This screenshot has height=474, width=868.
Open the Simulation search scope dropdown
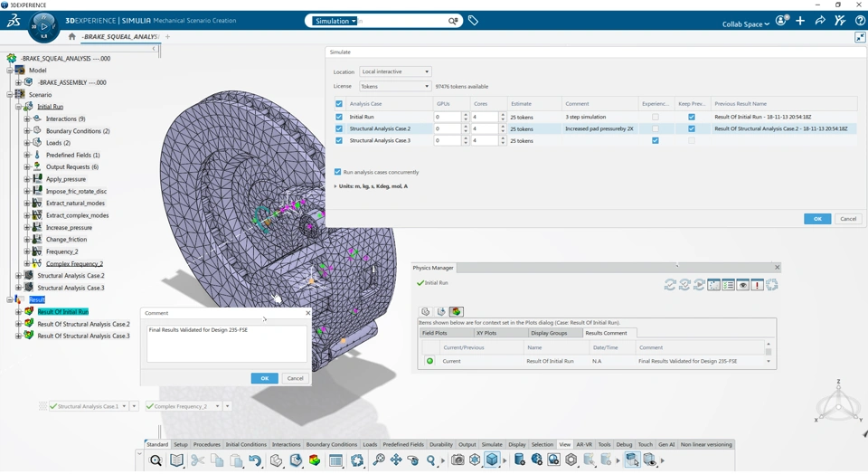[x=335, y=21]
